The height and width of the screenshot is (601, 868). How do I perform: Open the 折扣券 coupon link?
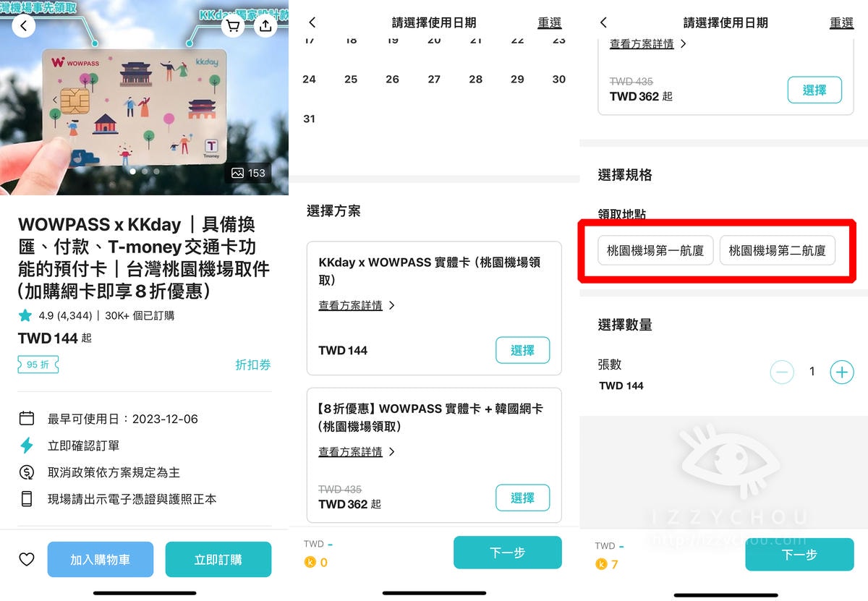pos(253,365)
